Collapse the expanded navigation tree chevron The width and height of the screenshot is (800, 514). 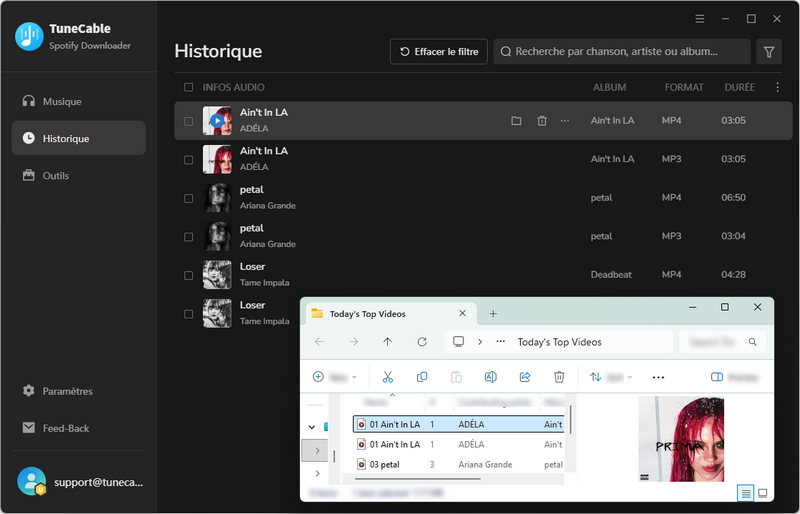point(312,427)
